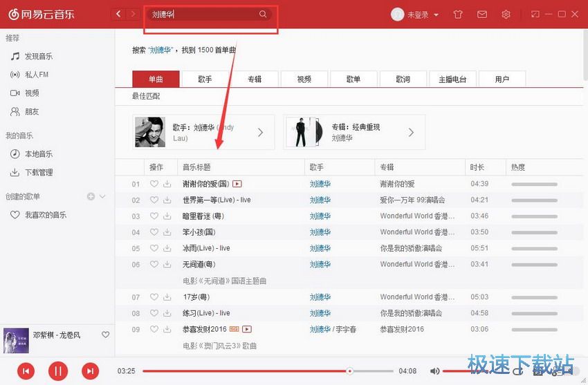The height and width of the screenshot is (385, 588).
Task: Switch to the 主播电台 tab
Action: 452,79
